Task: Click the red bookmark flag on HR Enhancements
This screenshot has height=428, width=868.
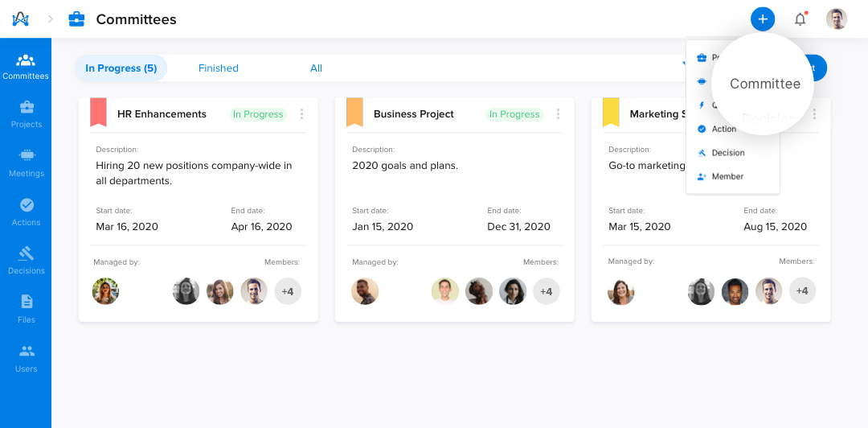Action: pyautogui.click(x=98, y=112)
